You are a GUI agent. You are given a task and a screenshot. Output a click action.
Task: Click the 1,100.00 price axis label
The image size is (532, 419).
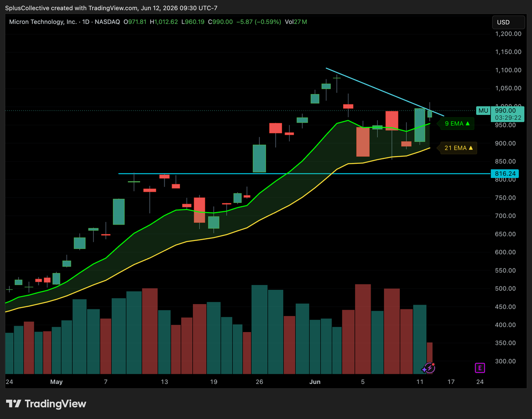point(508,70)
